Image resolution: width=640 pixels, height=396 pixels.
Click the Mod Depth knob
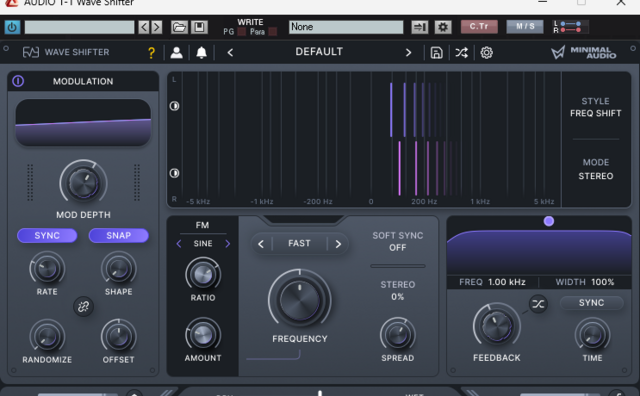point(84,183)
